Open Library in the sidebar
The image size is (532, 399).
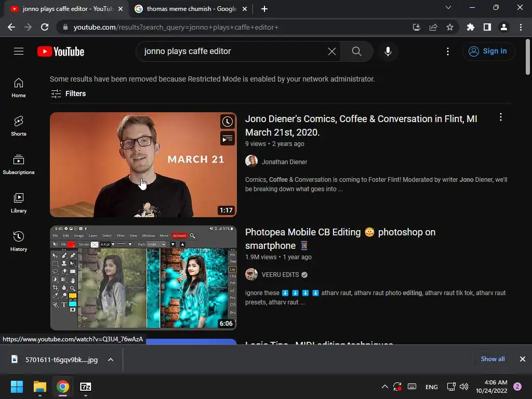[x=19, y=203]
